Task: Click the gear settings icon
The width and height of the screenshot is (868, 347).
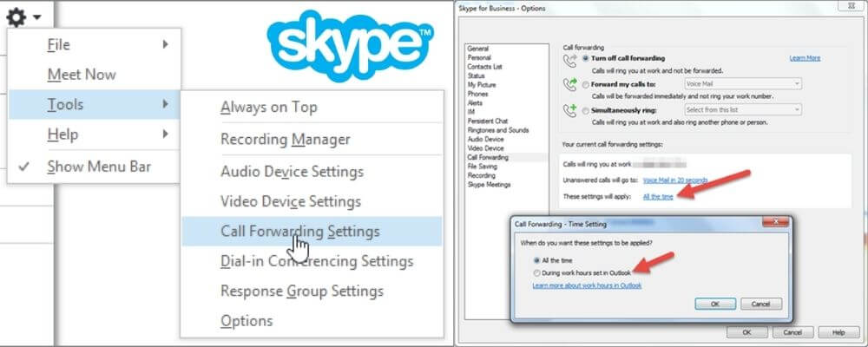Action: 17,16
